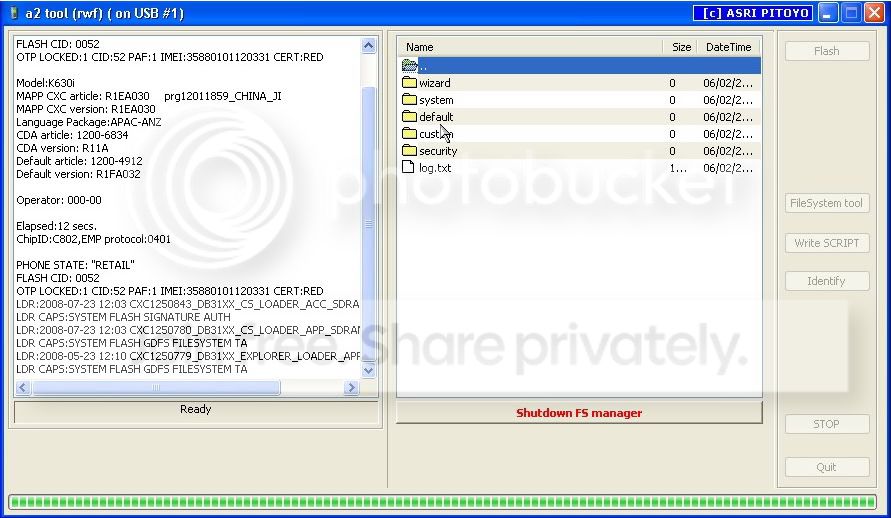Click log scrollbar down arrow

[368, 370]
